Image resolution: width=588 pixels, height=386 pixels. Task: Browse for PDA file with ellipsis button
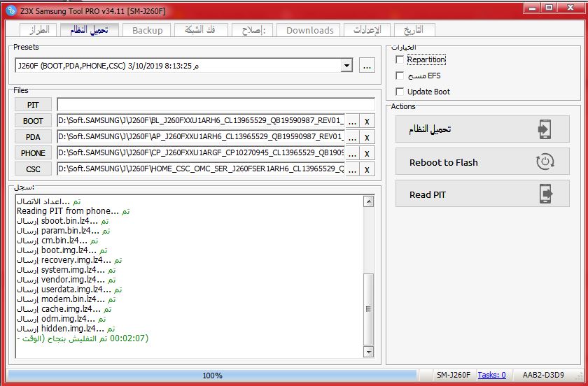click(x=352, y=138)
